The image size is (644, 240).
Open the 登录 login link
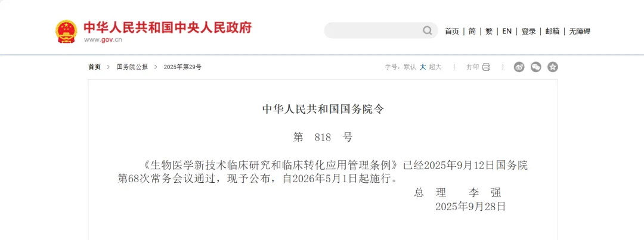[x=528, y=31]
